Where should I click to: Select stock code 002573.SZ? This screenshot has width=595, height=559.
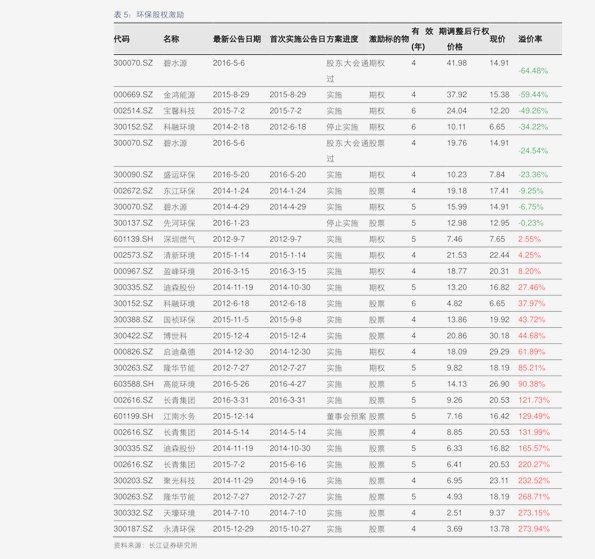tap(133, 255)
